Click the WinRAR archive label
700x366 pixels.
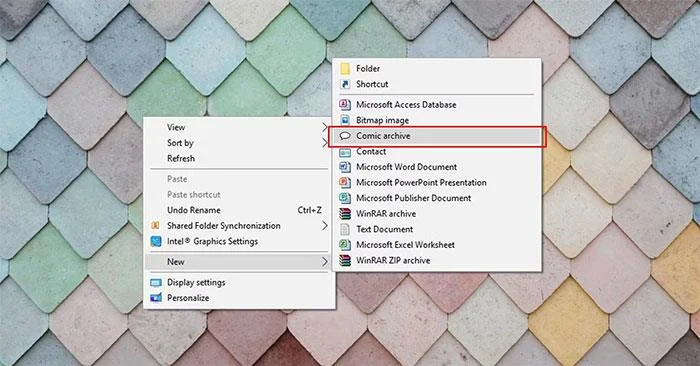386,214
